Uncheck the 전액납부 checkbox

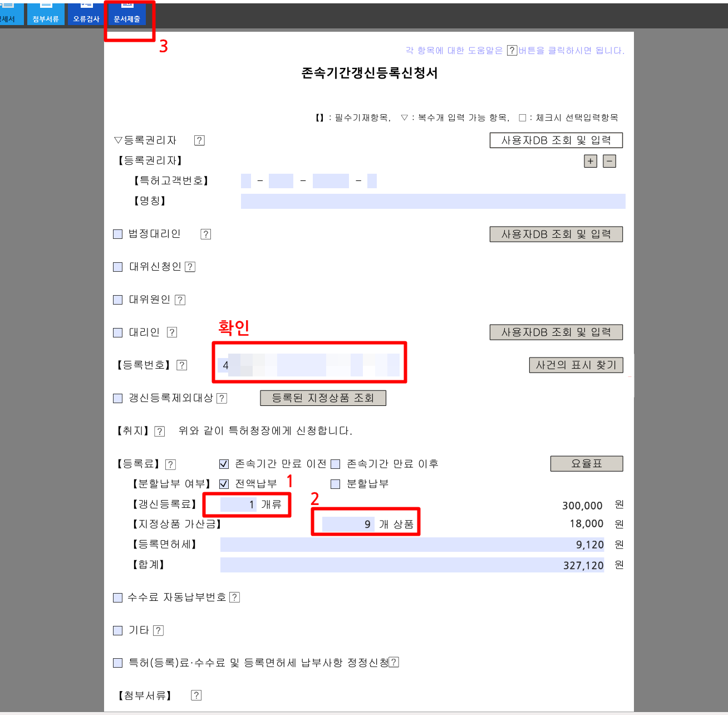point(224,484)
